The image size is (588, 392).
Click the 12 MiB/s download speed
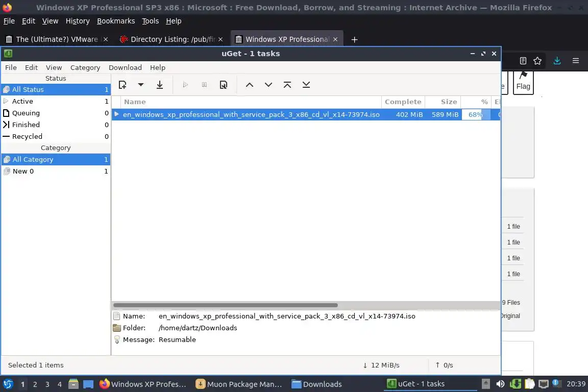pyautogui.click(x=385, y=365)
